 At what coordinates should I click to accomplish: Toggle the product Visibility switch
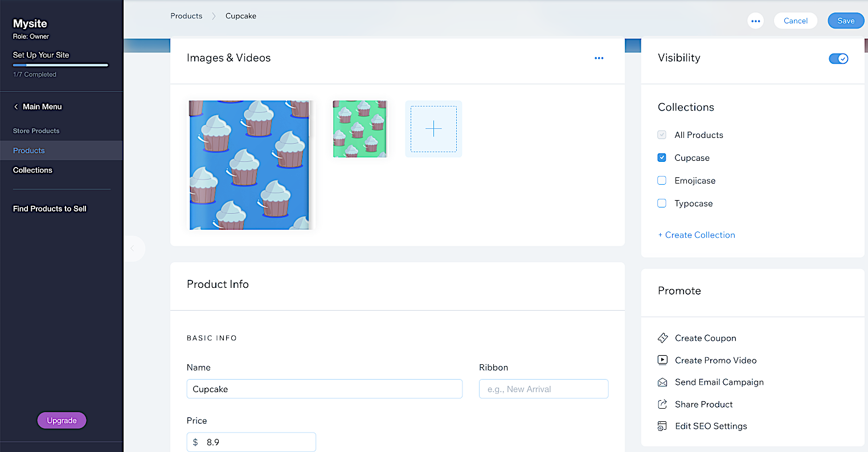(x=838, y=59)
